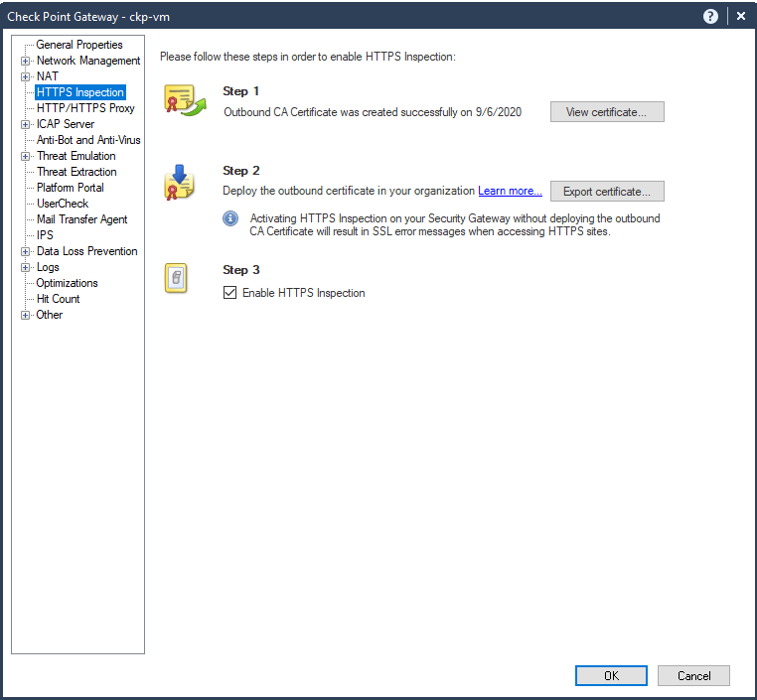Follow the Learn more link
The height and width of the screenshot is (700, 757).
[510, 191]
